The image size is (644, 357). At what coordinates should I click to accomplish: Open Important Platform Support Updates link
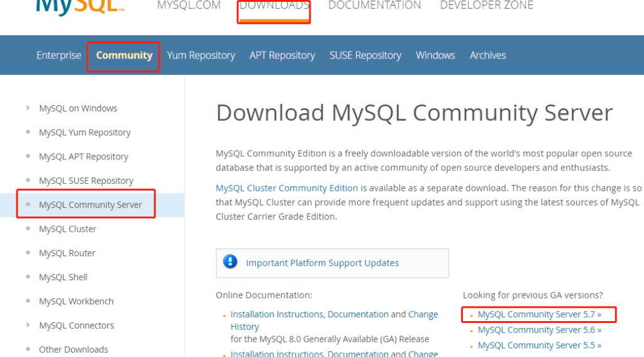click(323, 263)
